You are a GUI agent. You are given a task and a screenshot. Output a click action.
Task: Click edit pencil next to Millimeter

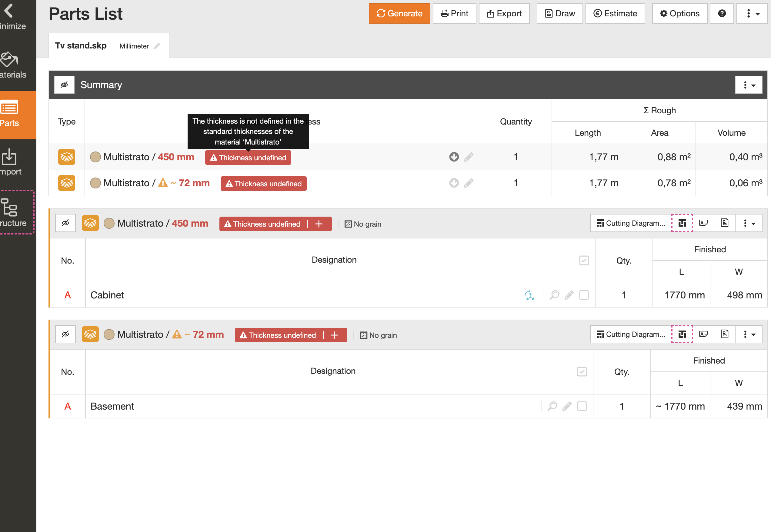157,46
